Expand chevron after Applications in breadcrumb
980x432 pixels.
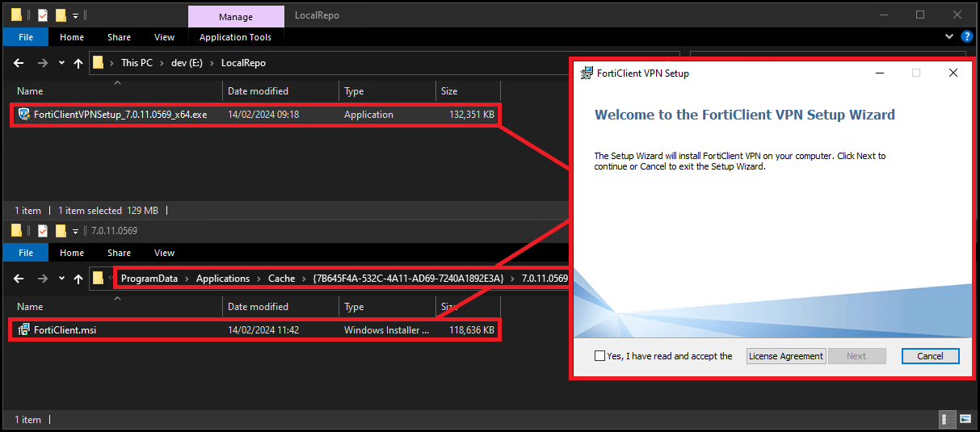pyautogui.click(x=259, y=279)
